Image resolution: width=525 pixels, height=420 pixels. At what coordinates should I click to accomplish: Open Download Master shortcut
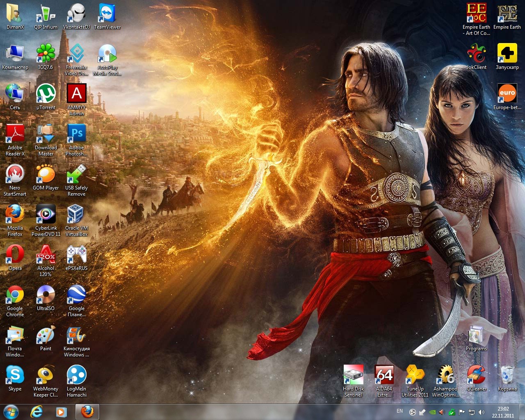point(46,140)
